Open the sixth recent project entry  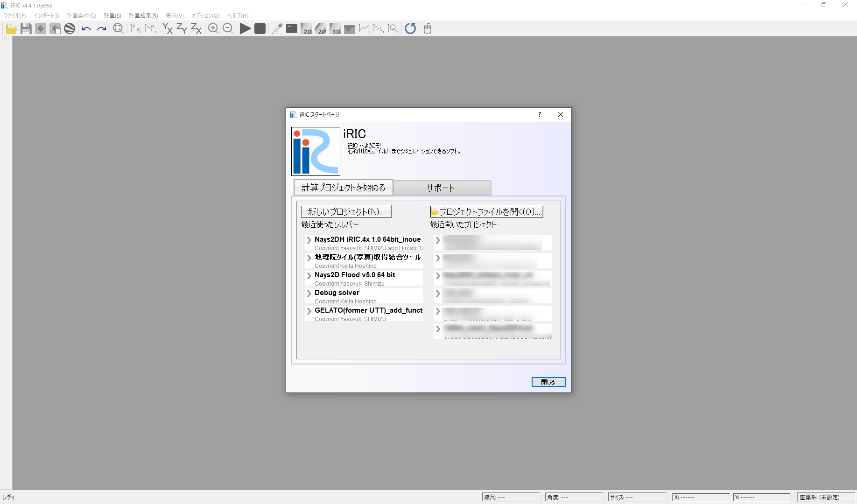pos(493,331)
